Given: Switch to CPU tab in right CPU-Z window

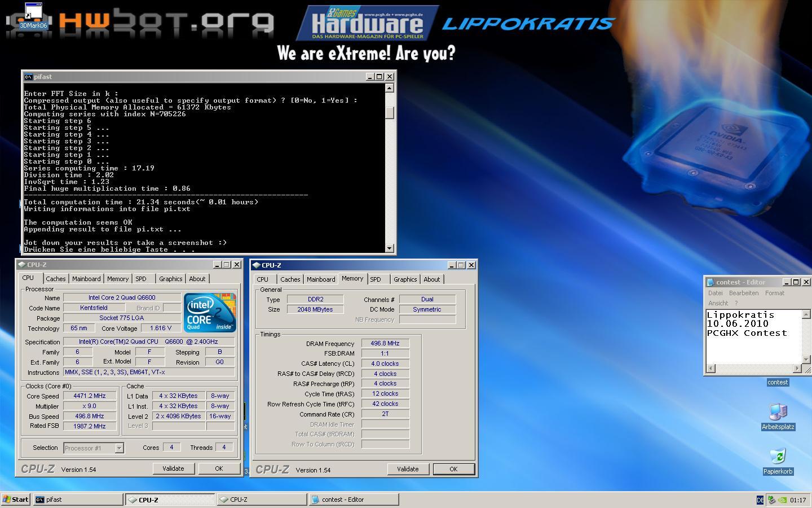Looking at the screenshot, I should [263, 279].
